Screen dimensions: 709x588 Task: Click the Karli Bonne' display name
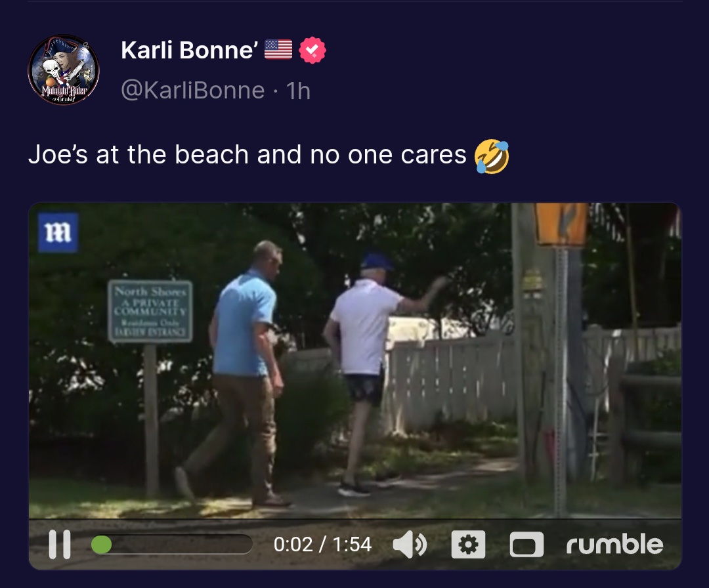coord(190,50)
